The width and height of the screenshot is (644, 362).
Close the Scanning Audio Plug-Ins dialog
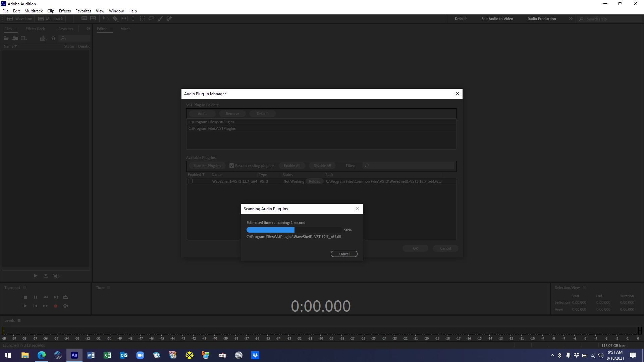[358, 208]
